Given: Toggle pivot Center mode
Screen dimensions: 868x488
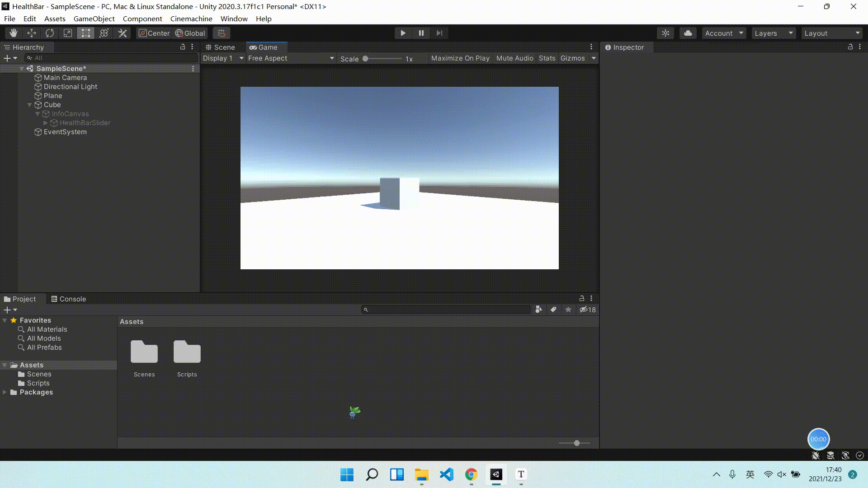Looking at the screenshot, I should [154, 33].
